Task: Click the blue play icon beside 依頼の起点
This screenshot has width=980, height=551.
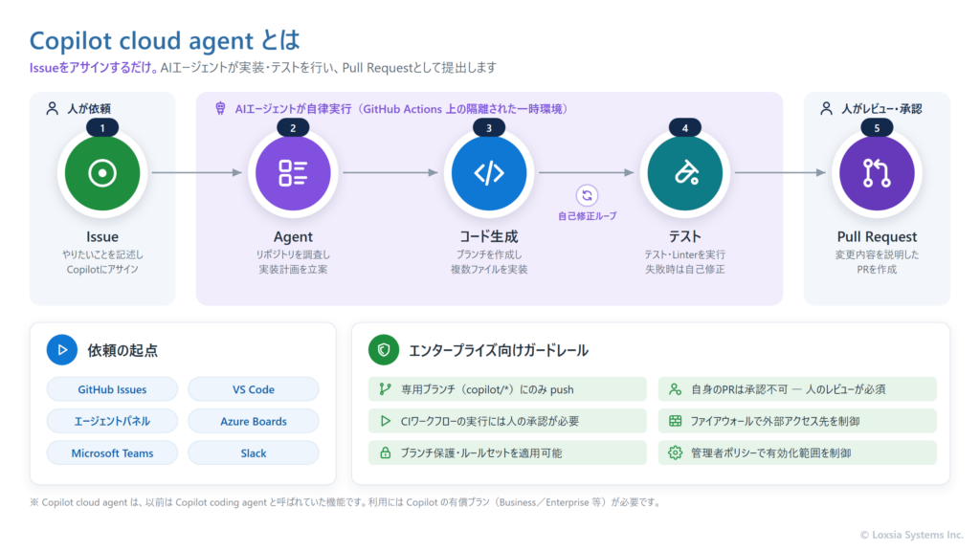Action: tap(62, 350)
